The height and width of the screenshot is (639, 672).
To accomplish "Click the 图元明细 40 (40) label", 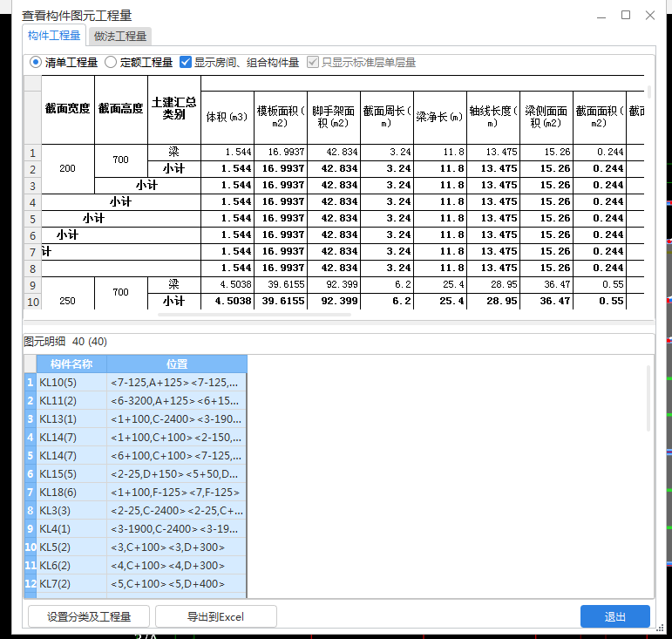I will pos(65,342).
